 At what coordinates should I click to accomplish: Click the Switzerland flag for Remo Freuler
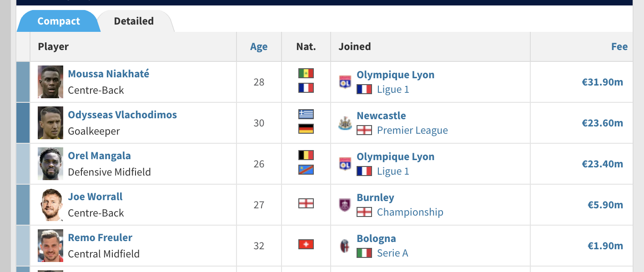(x=306, y=245)
